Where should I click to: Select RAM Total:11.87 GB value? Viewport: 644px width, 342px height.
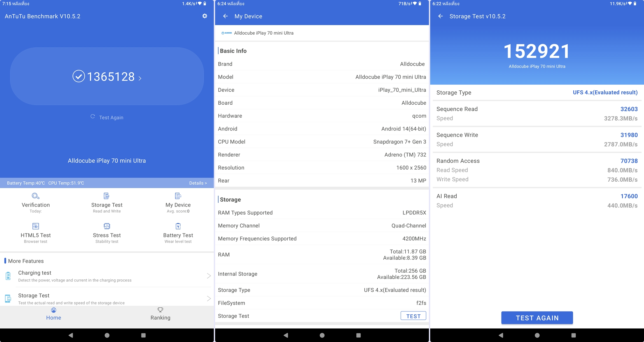click(x=408, y=251)
